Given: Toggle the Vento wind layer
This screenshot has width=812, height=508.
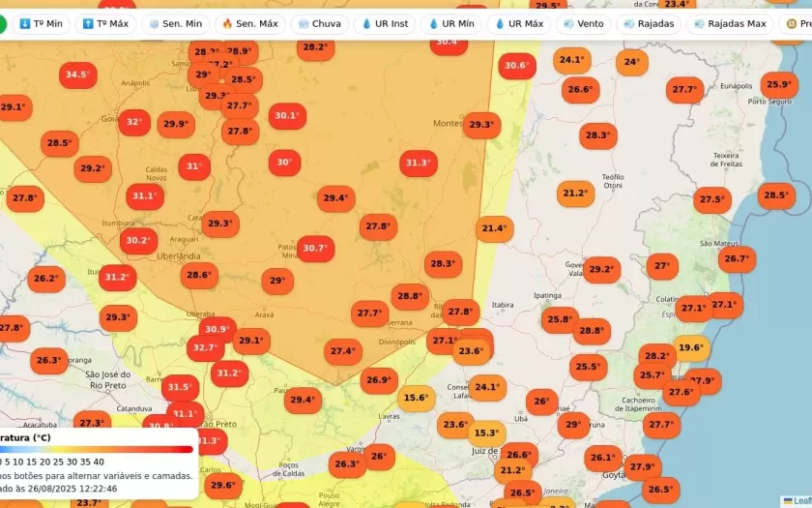Looking at the screenshot, I should (x=582, y=23).
